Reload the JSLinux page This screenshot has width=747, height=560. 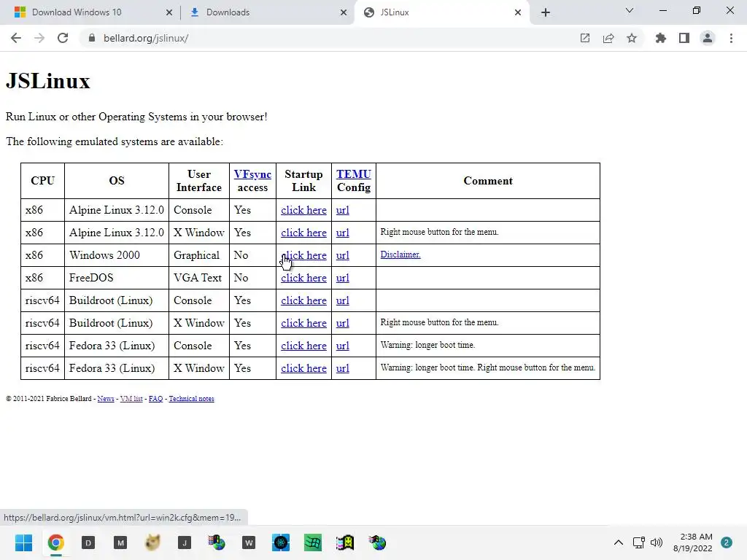click(63, 38)
